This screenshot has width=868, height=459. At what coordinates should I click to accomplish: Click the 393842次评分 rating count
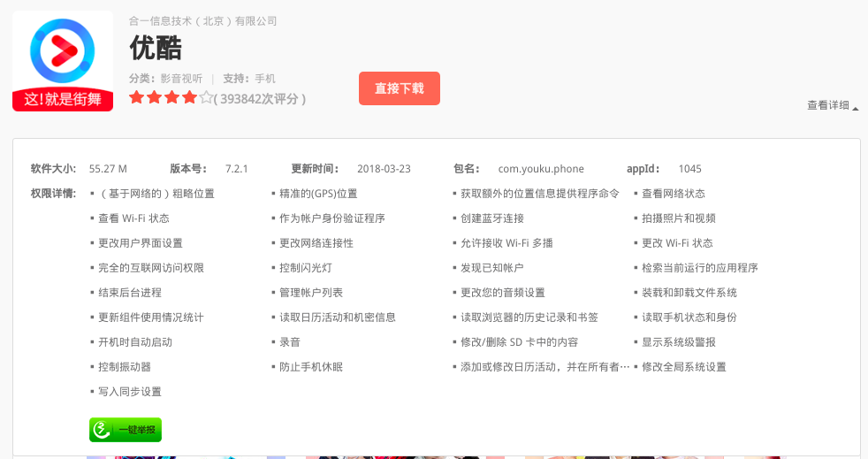(260, 99)
